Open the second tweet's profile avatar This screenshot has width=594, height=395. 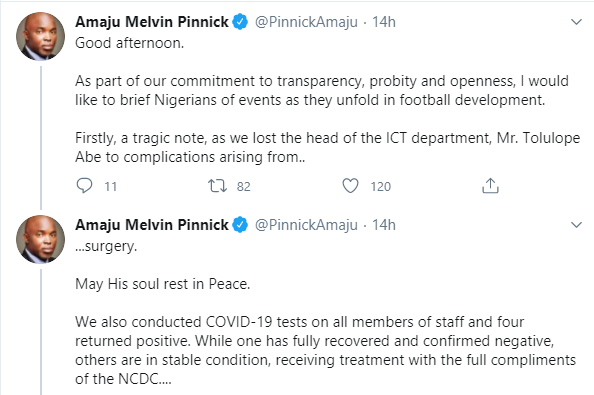pos(40,239)
